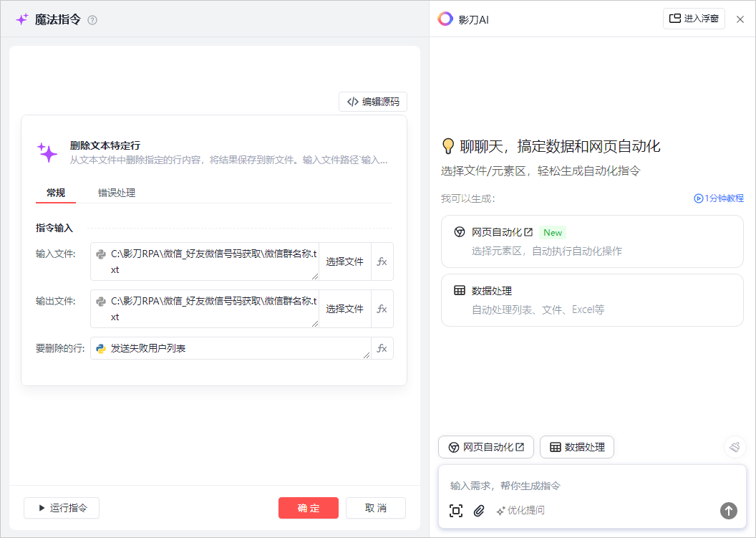Click the 删除文本特定行 title text
This screenshot has height=538, width=756.
(x=105, y=145)
